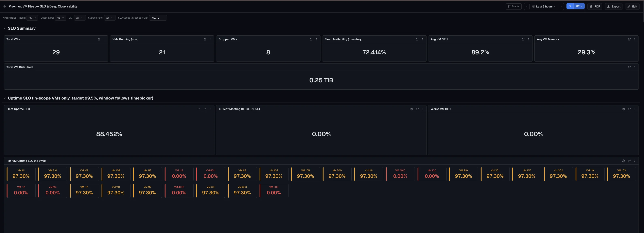Open external link icon on Total VM Disk Used panel

[x=629, y=67]
